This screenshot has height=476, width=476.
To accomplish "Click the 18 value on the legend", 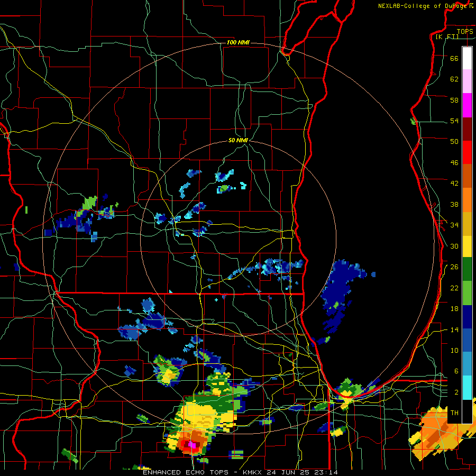I will (x=454, y=309).
